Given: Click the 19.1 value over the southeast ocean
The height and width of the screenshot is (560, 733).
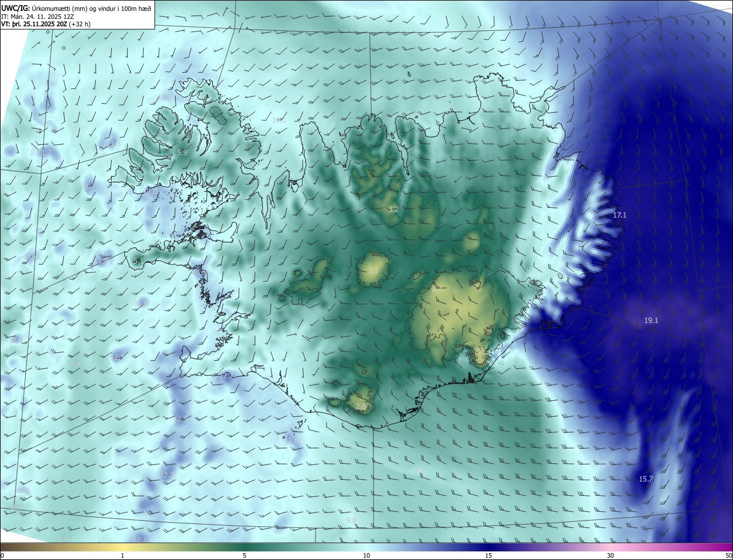Looking at the screenshot, I should [651, 321].
